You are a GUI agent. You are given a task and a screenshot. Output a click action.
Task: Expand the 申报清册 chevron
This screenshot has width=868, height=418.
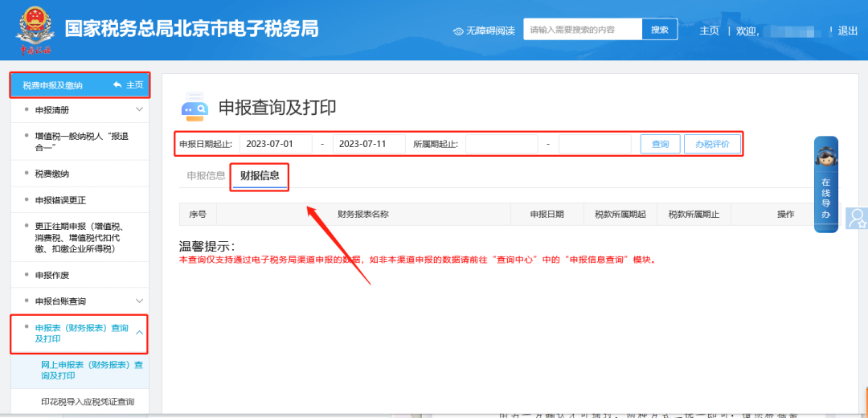tap(140, 109)
